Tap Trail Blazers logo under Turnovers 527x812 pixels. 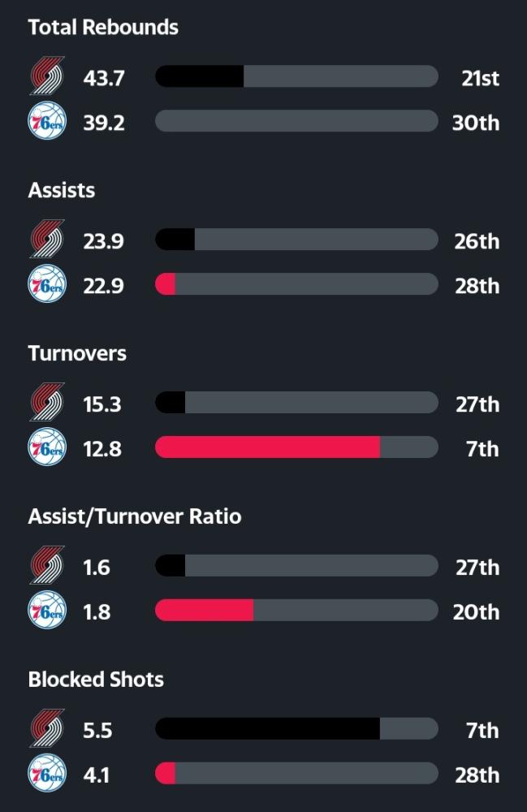(47, 402)
